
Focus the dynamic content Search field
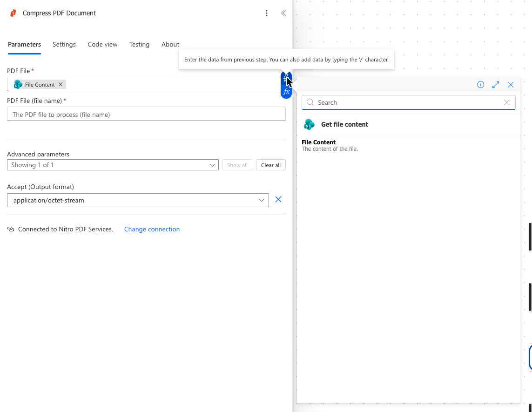(409, 102)
